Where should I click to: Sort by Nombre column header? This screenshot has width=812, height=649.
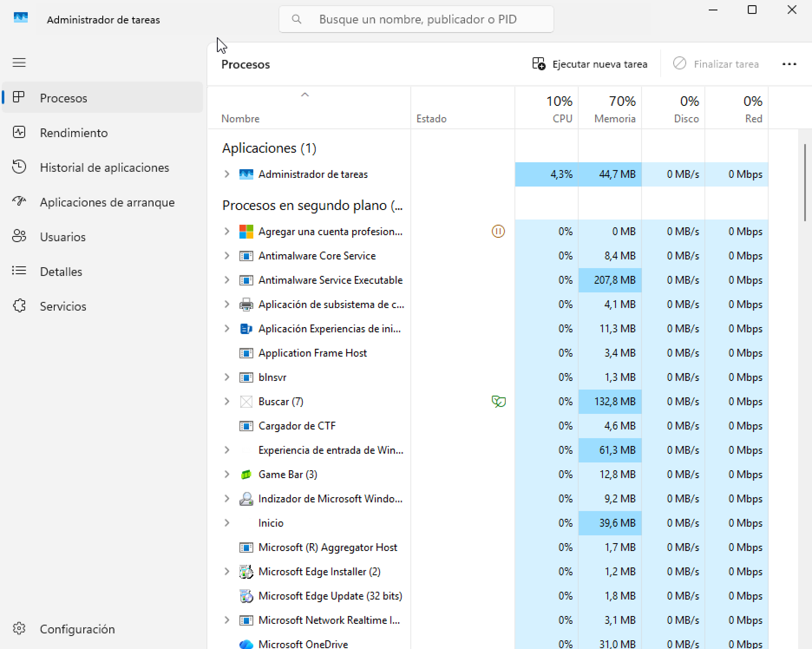(x=309, y=108)
